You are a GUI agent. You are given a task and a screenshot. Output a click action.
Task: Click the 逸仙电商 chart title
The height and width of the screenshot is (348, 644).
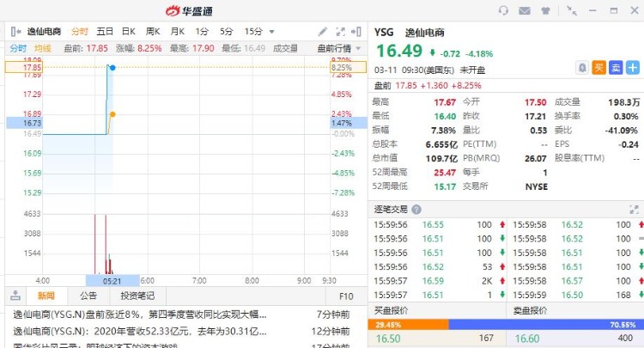tap(44, 32)
